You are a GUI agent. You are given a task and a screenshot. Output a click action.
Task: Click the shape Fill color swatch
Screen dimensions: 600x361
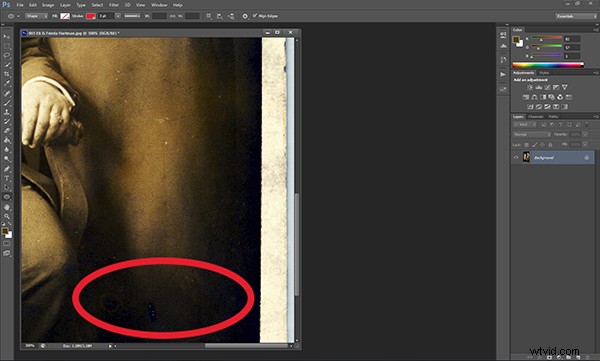pyautogui.click(x=65, y=16)
